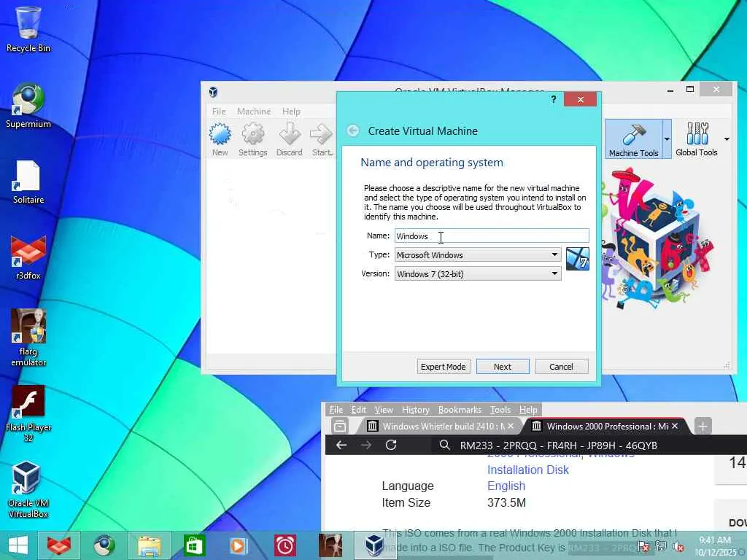Viewport: 747px width, 560px height.
Task: Open the browser Edit menu
Action: (358, 410)
